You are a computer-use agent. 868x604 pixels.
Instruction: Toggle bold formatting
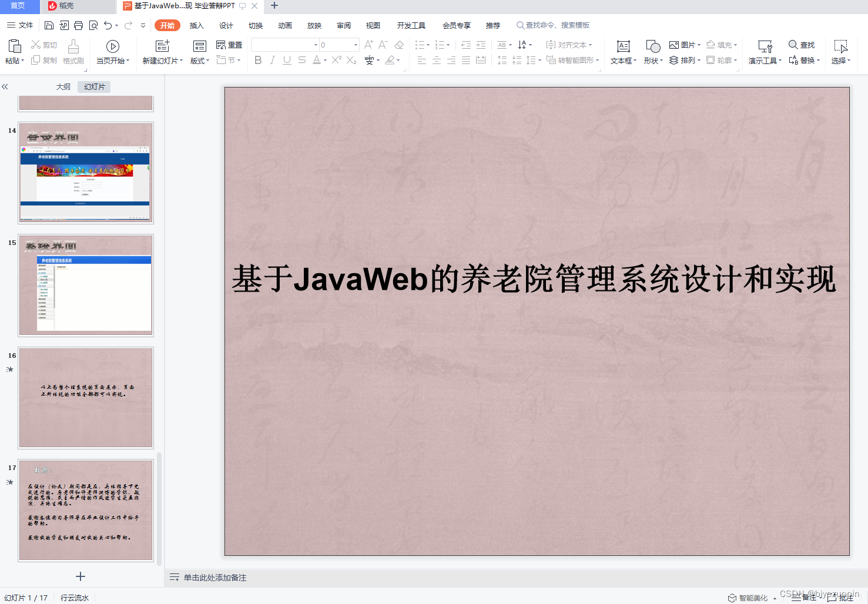pos(258,59)
